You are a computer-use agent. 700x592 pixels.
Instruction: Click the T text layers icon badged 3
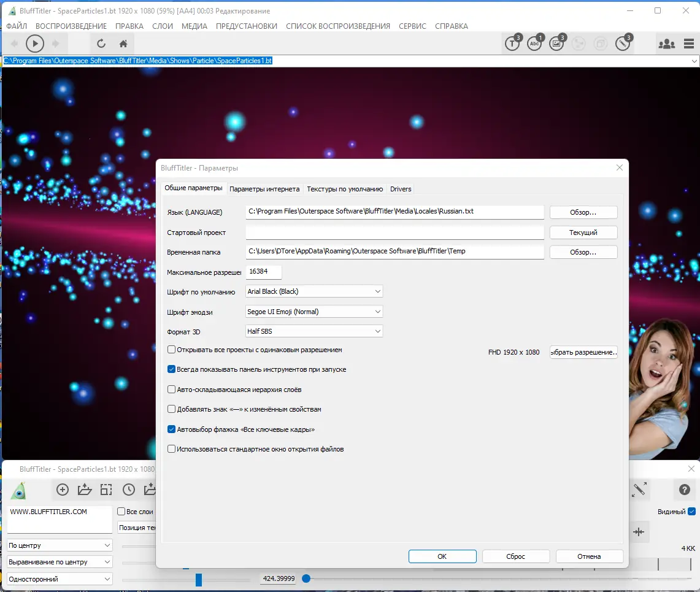tap(513, 43)
